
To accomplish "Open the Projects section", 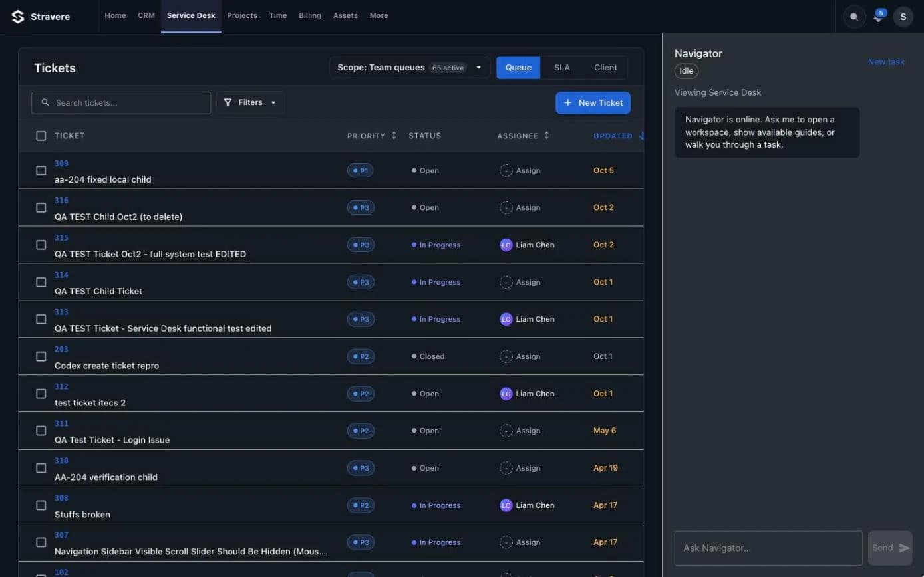I will click(242, 15).
